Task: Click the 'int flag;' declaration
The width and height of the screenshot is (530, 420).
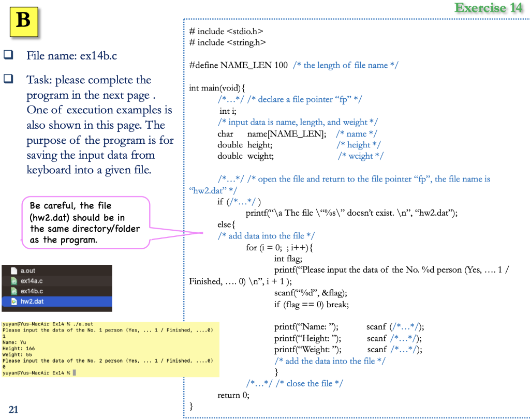Action: click(x=288, y=259)
